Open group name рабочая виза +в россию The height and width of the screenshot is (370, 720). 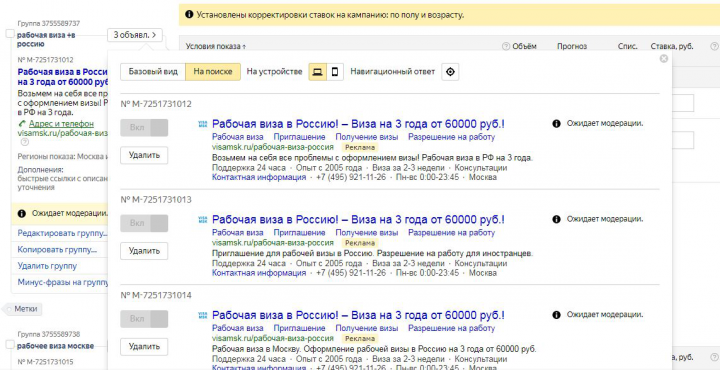coord(45,39)
